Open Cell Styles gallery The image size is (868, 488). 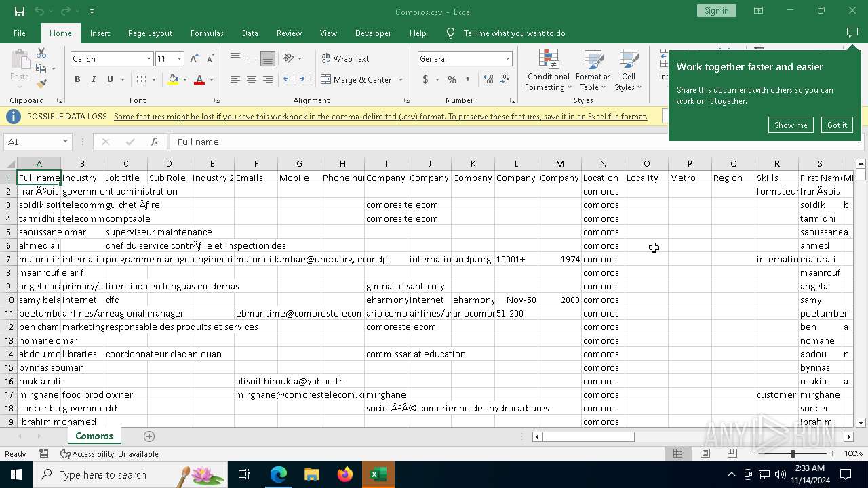(x=629, y=70)
